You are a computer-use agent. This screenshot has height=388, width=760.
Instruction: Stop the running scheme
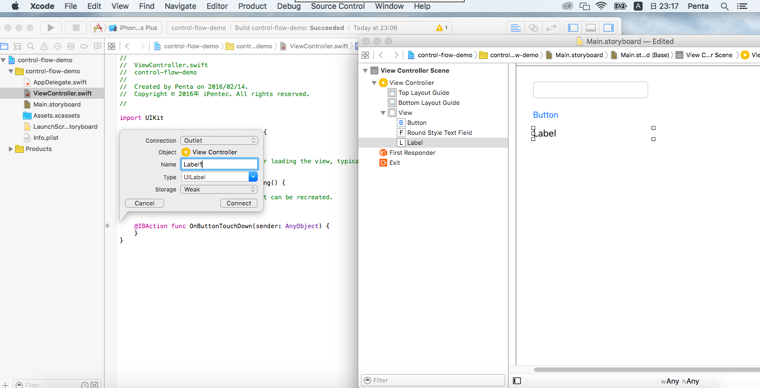(76, 28)
